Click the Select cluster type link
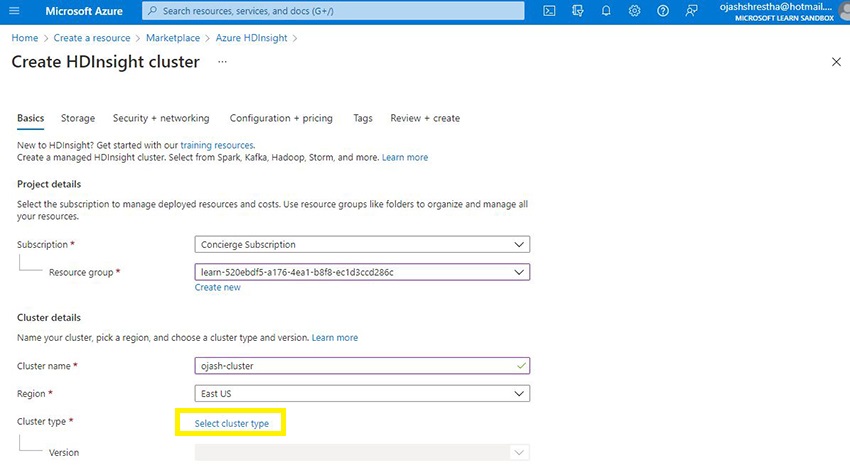 point(232,424)
